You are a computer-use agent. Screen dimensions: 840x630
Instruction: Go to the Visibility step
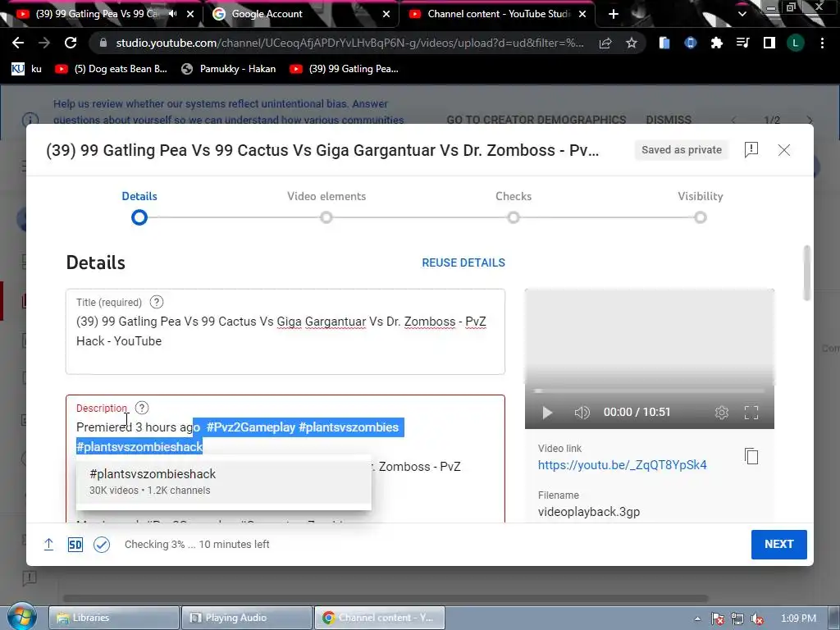coord(701,206)
